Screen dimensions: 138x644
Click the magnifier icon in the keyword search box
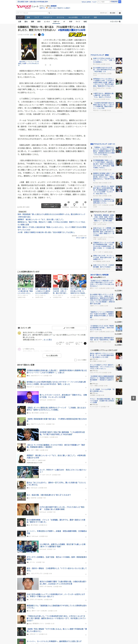point(49,13)
